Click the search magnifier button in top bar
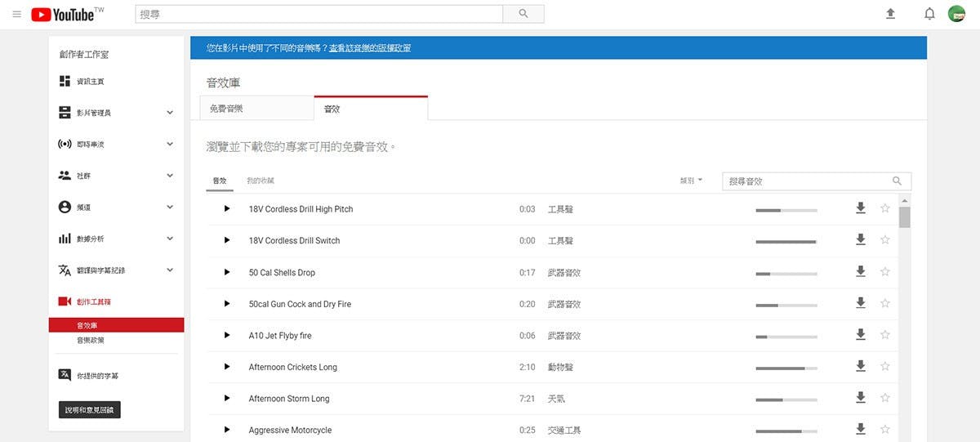The height and width of the screenshot is (442, 980). tap(523, 14)
